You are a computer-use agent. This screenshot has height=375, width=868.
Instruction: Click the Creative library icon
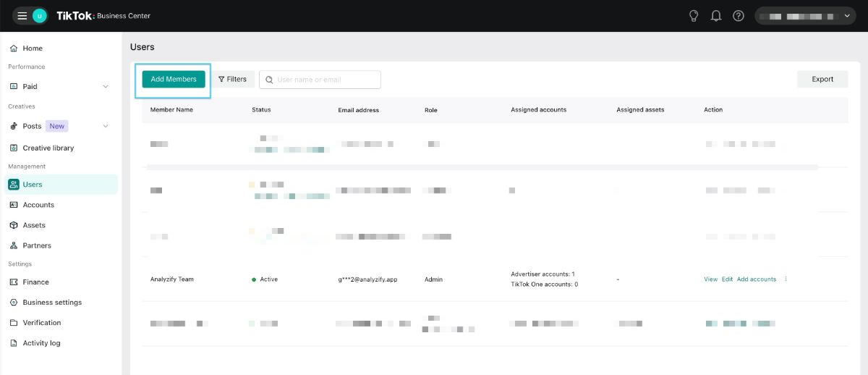coord(14,148)
